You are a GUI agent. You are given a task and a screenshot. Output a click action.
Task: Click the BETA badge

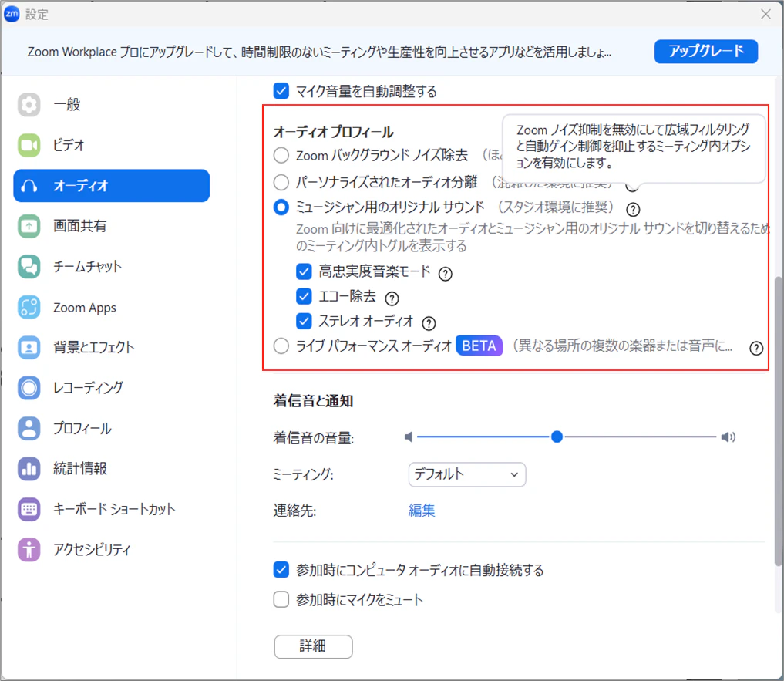click(479, 346)
